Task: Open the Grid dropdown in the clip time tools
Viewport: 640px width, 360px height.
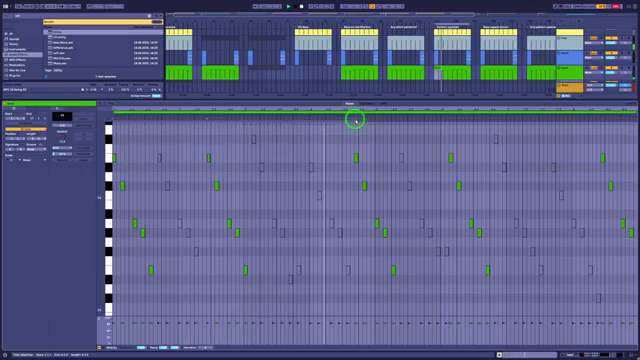Action: click(62, 148)
